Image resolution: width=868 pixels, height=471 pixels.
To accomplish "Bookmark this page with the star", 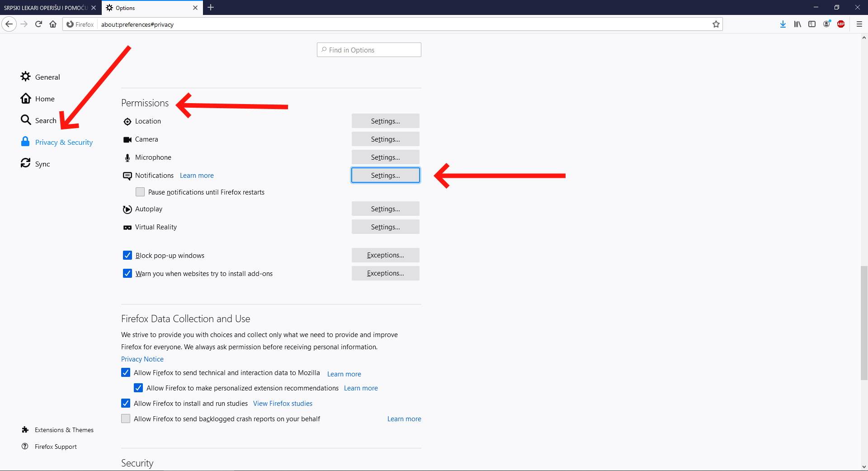I will click(716, 24).
